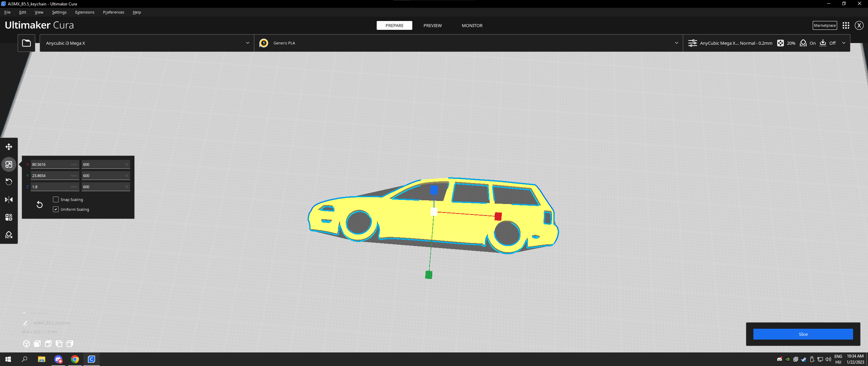Screen dimensions: 868x366
Task: Click the Y scale percent field
Action: pos(106,176)
